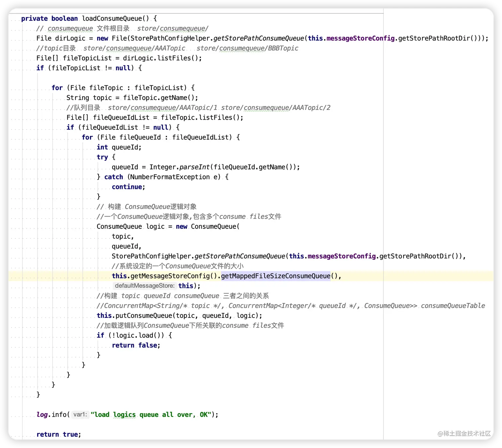
Task: Click fileTopic.listFiles() call
Action: point(202,118)
